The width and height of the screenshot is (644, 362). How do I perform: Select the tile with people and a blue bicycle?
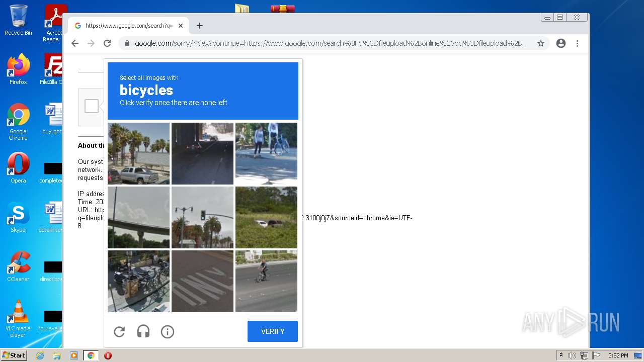point(266,153)
